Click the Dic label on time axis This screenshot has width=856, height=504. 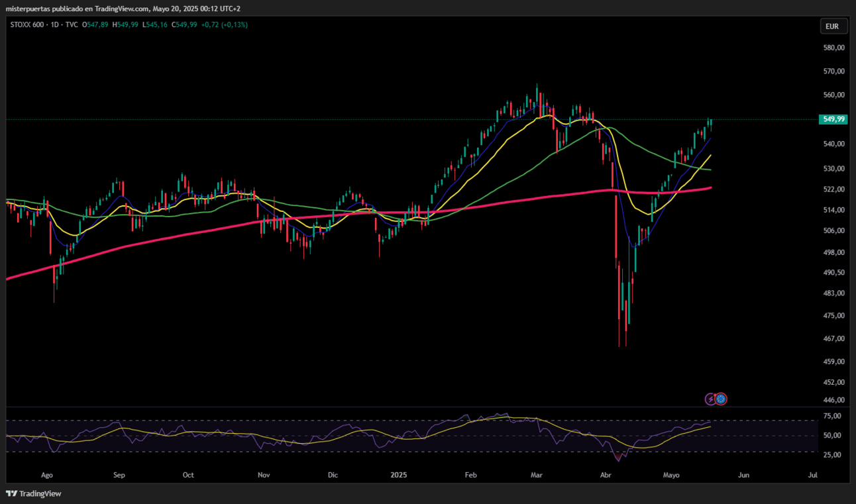(x=333, y=475)
